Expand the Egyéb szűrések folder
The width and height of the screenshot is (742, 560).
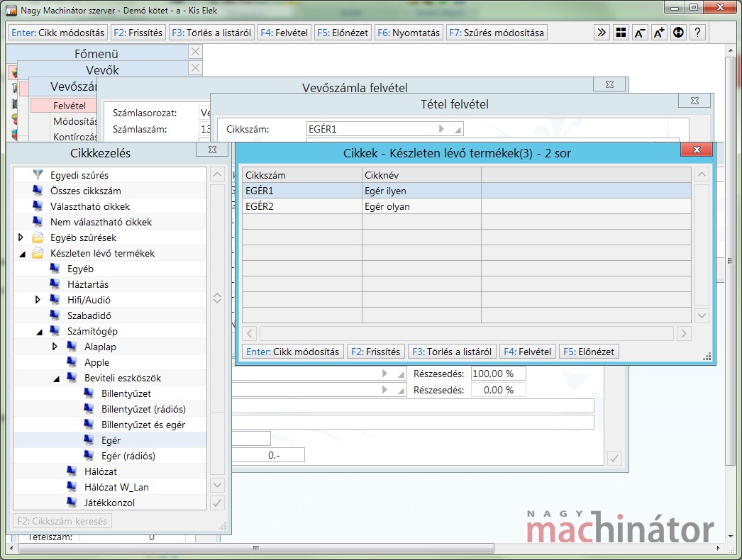21,237
